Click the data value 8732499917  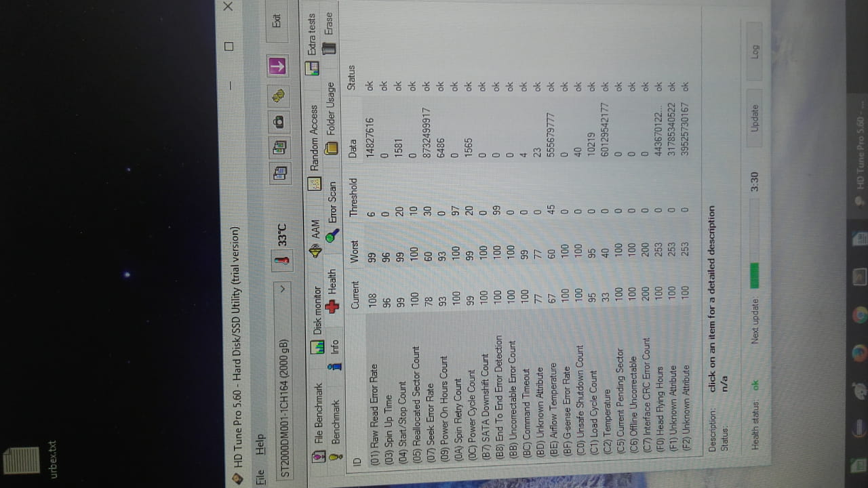pyautogui.click(x=427, y=134)
